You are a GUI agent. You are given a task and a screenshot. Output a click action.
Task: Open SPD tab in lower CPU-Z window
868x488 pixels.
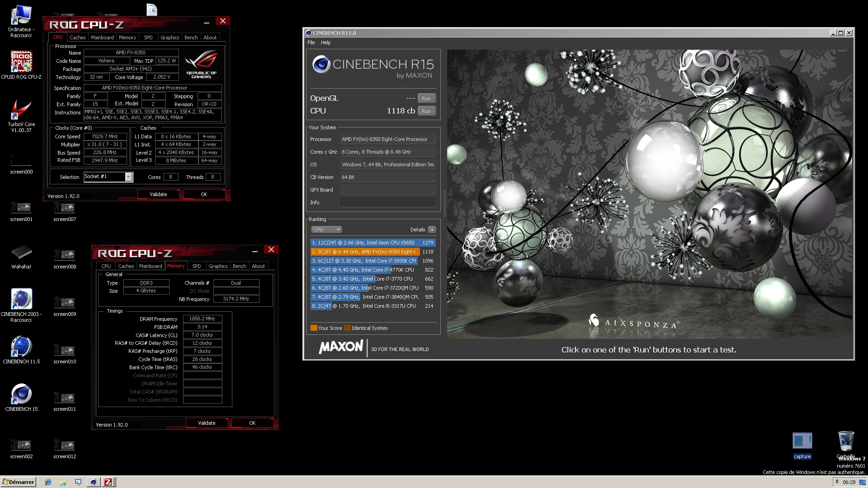point(196,266)
